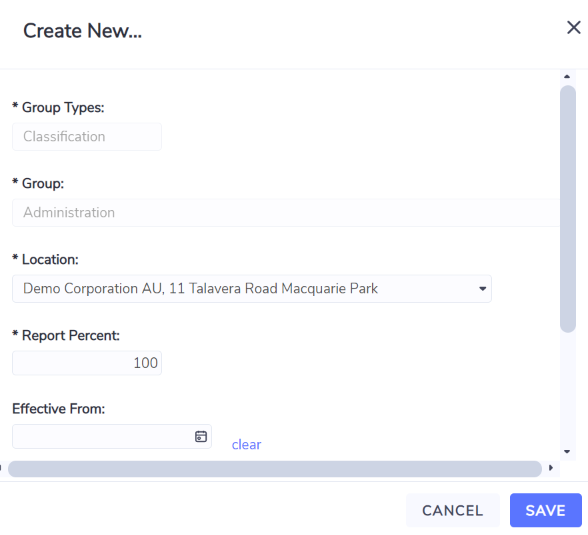Screen dimensions: 588x535
Task: Open the Effective From calendar picker icon
Action: [201, 436]
